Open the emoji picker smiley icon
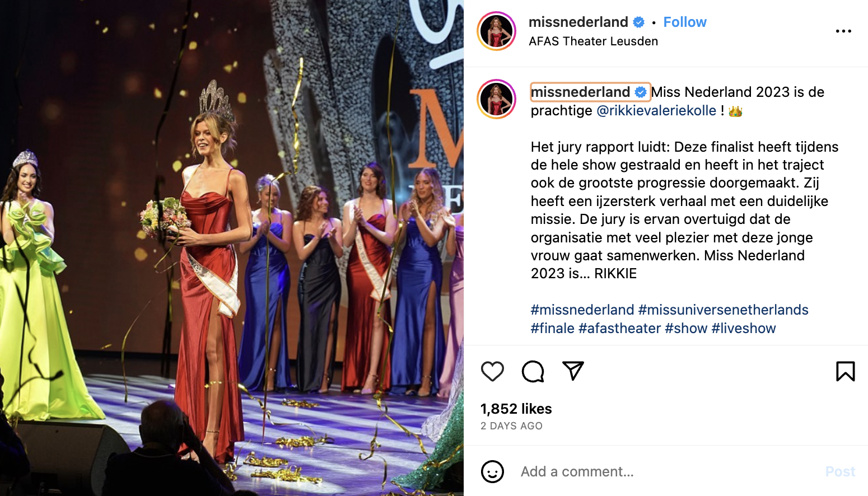Image resolution: width=868 pixels, height=496 pixels. coord(492,472)
